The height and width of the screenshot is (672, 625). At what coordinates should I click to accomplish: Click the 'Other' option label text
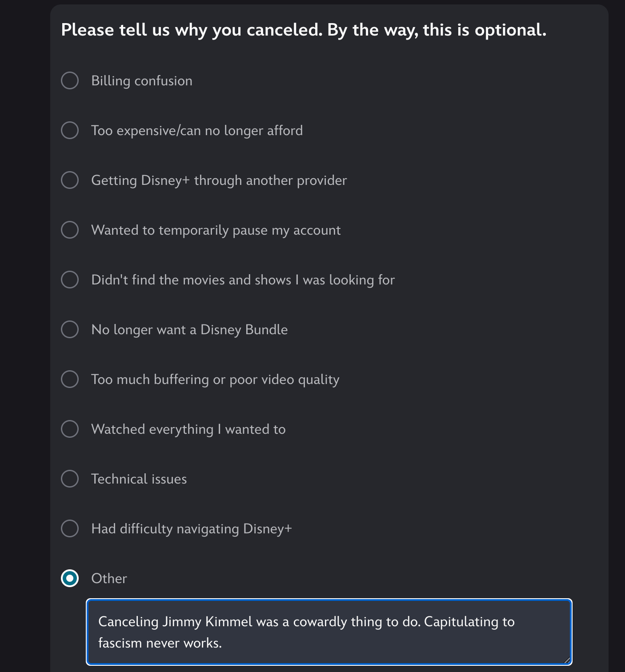point(109,579)
